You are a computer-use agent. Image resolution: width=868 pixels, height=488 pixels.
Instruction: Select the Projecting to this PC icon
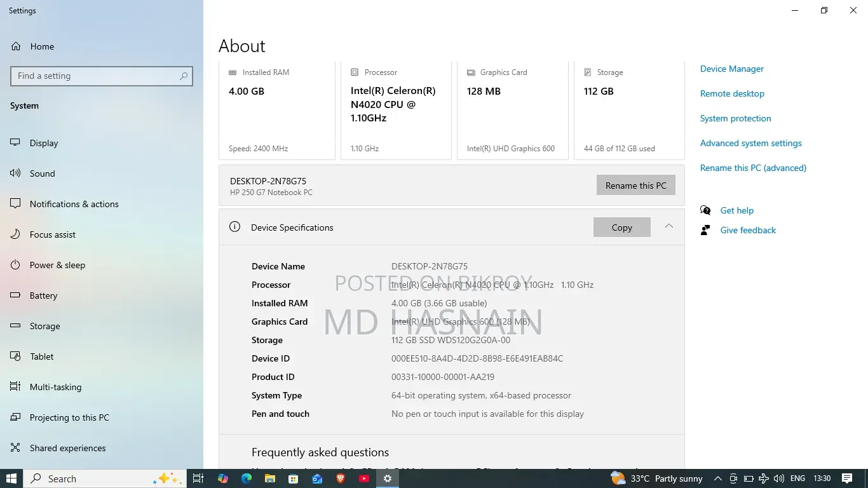click(15, 417)
